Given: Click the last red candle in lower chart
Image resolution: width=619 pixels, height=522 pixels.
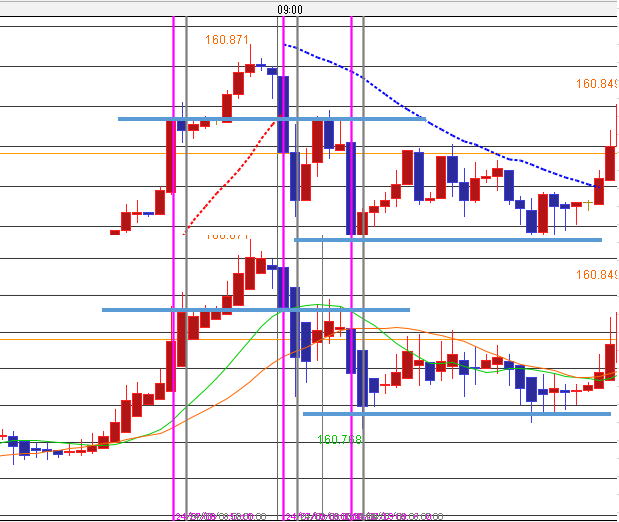Looking at the screenshot, I should coord(610,355).
